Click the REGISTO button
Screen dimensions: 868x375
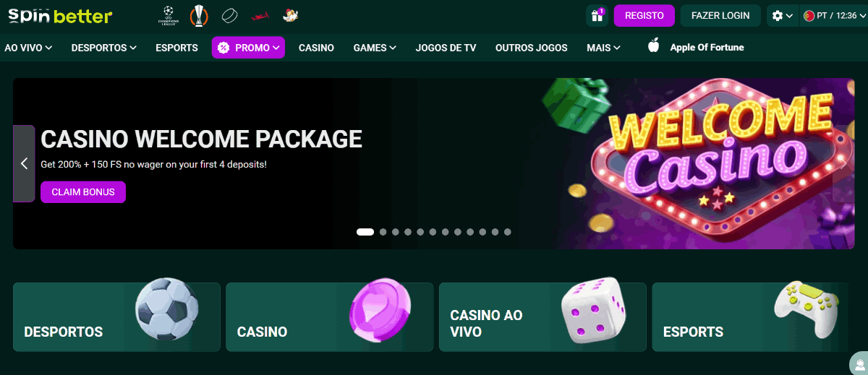tap(644, 16)
